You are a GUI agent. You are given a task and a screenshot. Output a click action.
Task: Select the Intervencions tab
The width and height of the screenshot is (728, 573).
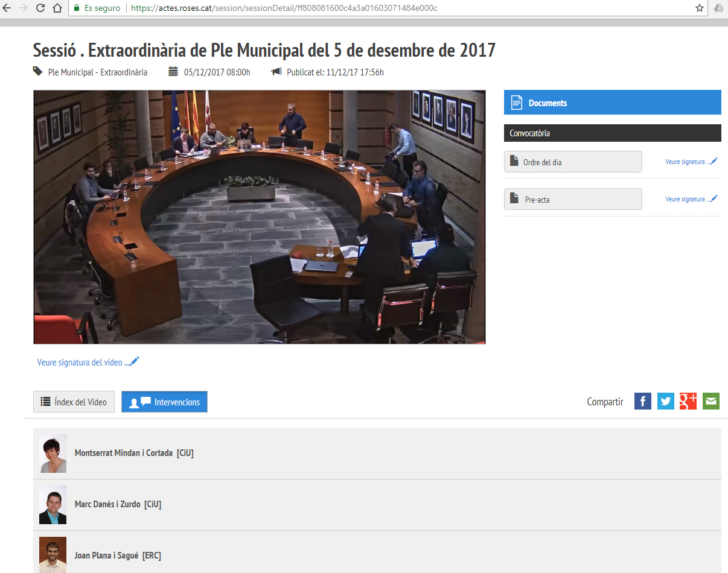(x=164, y=402)
